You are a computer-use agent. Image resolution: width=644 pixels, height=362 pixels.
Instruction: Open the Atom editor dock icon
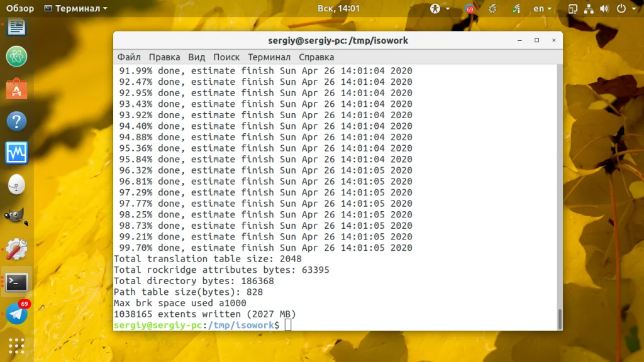pos(16,56)
